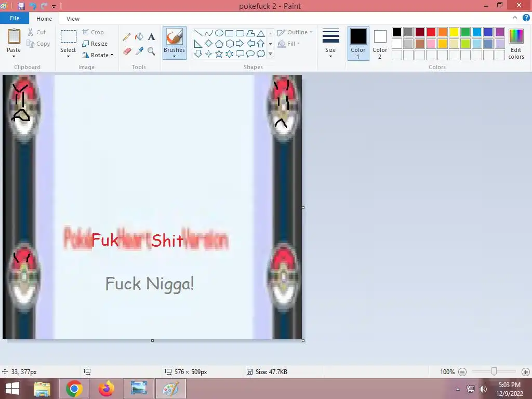Choose the Triangle shape
The width and height of the screenshot is (532, 399).
261,33
